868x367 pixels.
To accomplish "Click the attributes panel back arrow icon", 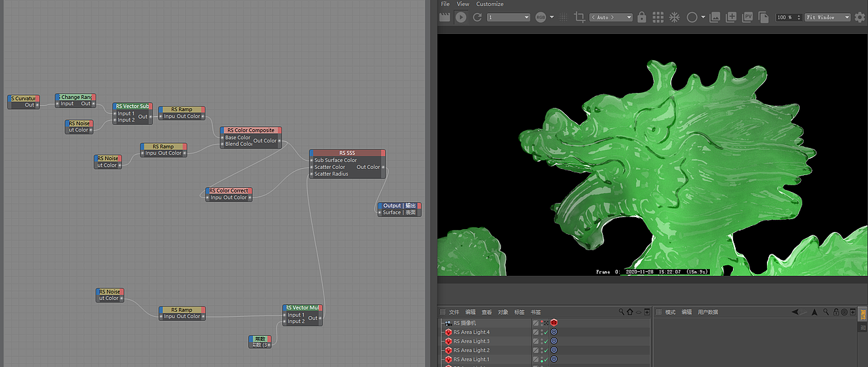I will tap(795, 312).
